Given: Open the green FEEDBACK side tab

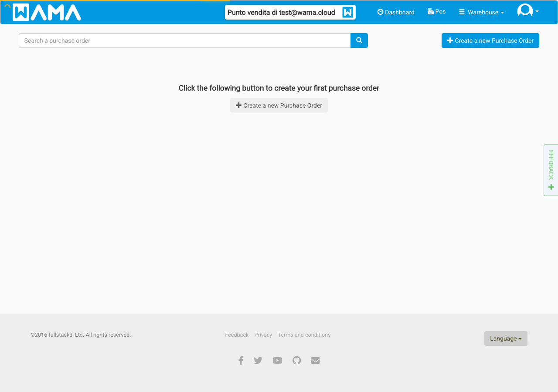Looking at the screenshot, I should click(x=551, y=170).
